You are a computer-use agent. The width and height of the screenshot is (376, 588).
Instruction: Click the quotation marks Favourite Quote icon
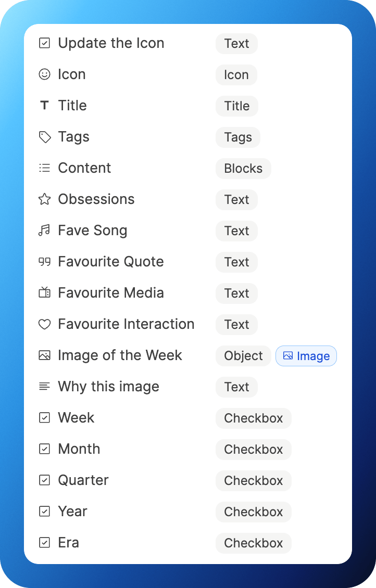pyautogui.click(x=45, y=262)
